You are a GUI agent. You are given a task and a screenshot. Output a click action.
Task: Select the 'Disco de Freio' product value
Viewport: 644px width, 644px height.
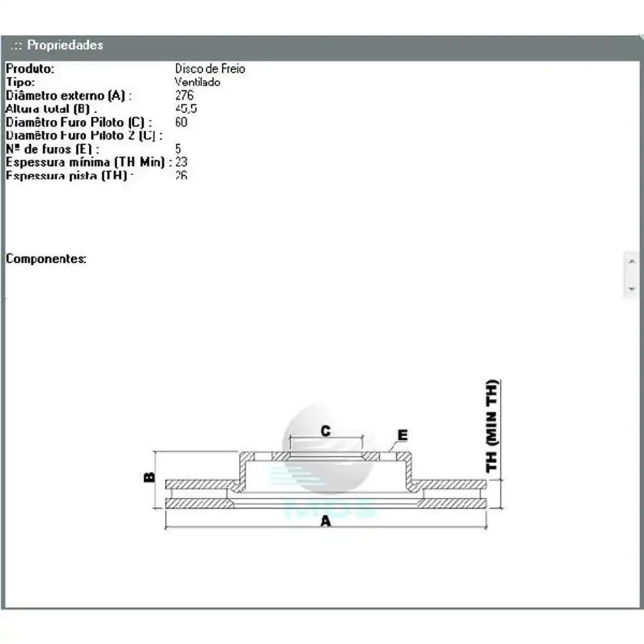[210, 68]
